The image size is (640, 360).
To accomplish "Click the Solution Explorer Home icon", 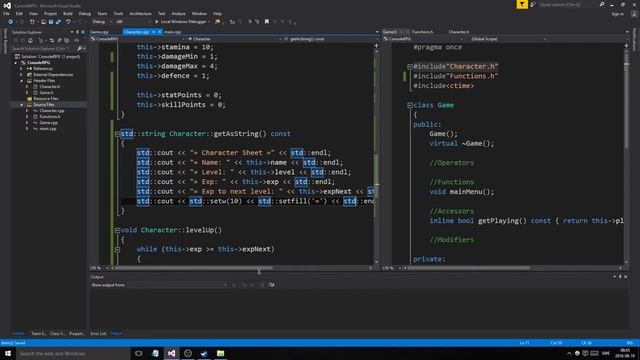I will pyautogui.click(x=30, y=40).
